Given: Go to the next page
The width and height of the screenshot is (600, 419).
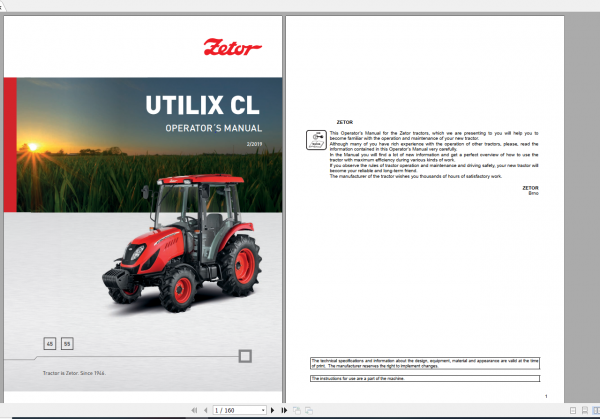Looking at the screenshot, I should pos(272,410).
